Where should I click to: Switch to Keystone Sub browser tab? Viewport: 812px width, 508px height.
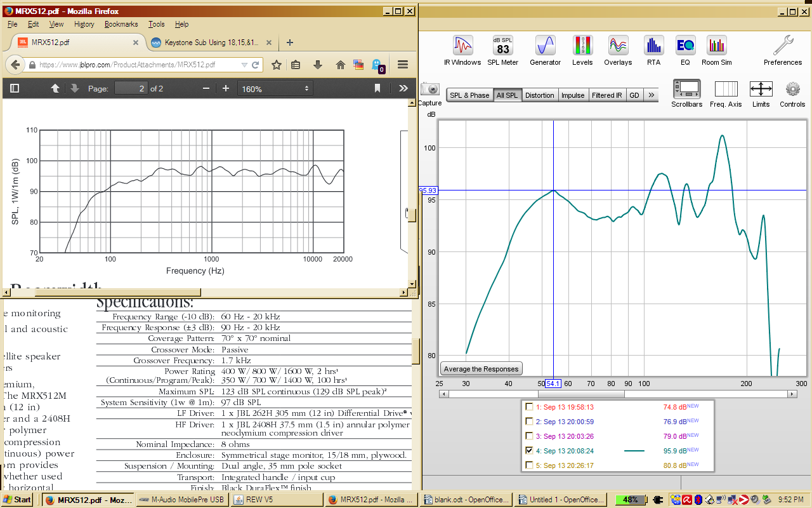tap(211, 43)
